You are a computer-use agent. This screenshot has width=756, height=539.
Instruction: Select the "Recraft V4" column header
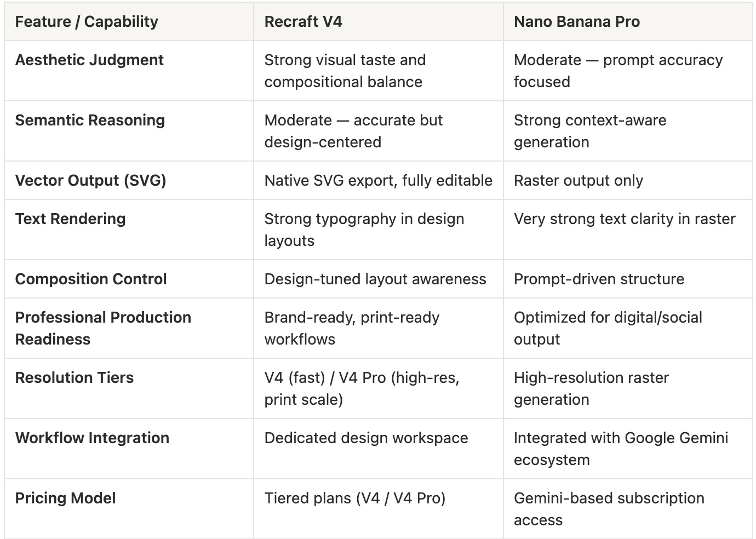(x=303, y=22)
